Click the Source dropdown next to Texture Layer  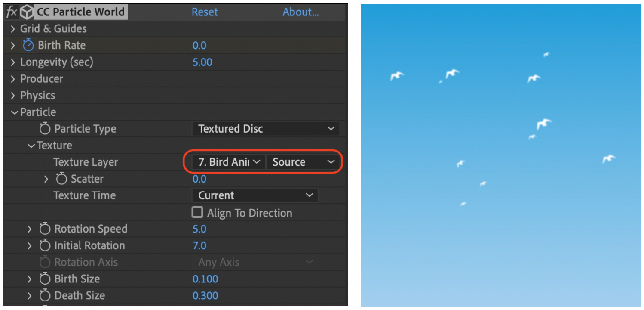pos(303,162)
